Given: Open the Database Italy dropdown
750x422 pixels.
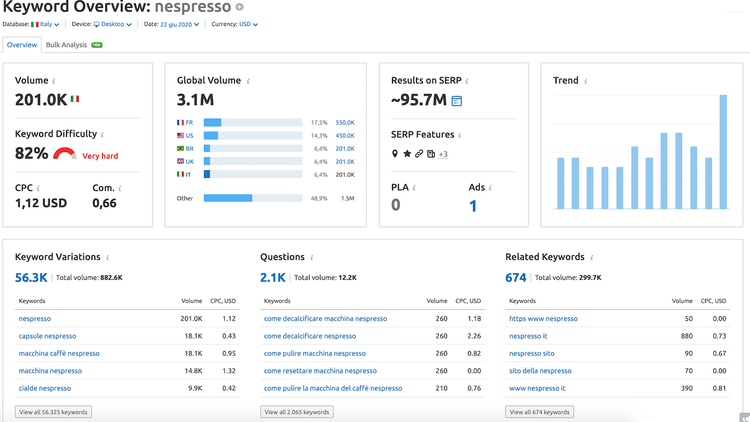Looking at the screenshot, I should click(x=45, y=24).
